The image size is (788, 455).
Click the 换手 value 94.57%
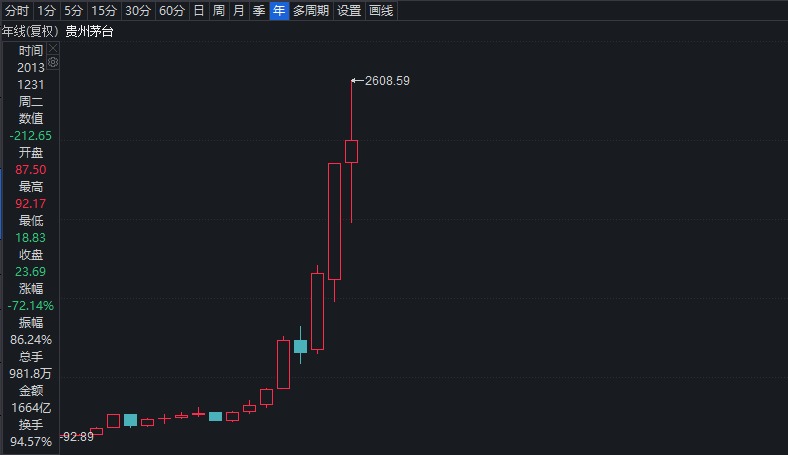click(31, 442)
